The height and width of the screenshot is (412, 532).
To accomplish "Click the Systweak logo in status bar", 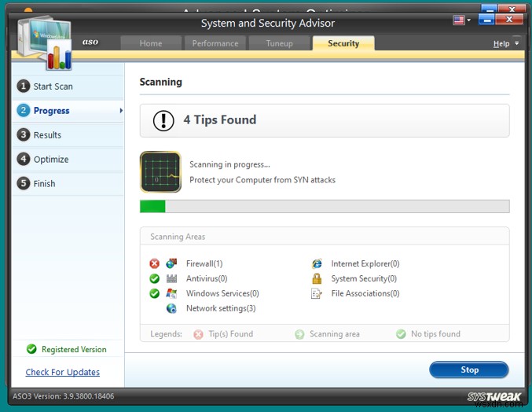I will click(x=494, y=396).
